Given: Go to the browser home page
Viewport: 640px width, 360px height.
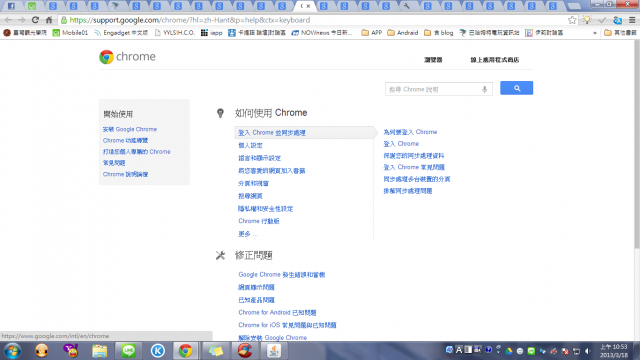Looking at the screenshot, I should coord(49,20).
